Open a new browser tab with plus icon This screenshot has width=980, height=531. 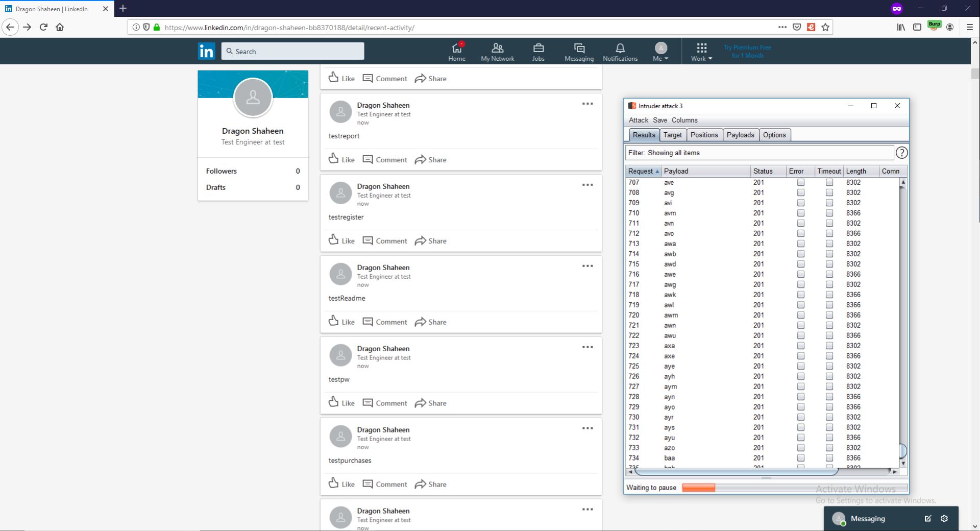point(123,8)
